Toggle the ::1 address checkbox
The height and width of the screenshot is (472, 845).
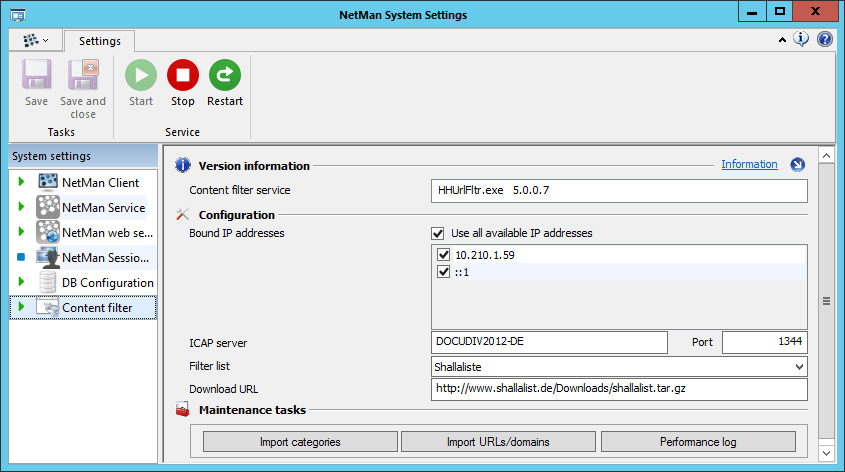pyautogui.click(x=444, y=272)
